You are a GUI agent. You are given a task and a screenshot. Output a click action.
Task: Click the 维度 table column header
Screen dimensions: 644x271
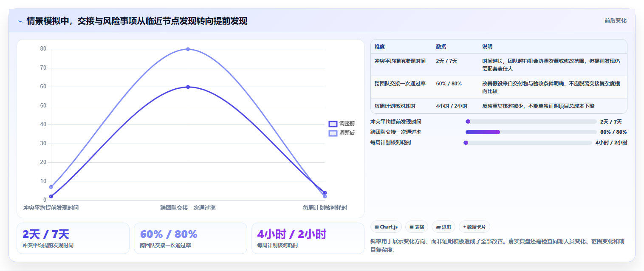pyautogui.click(x=379, y=47)
